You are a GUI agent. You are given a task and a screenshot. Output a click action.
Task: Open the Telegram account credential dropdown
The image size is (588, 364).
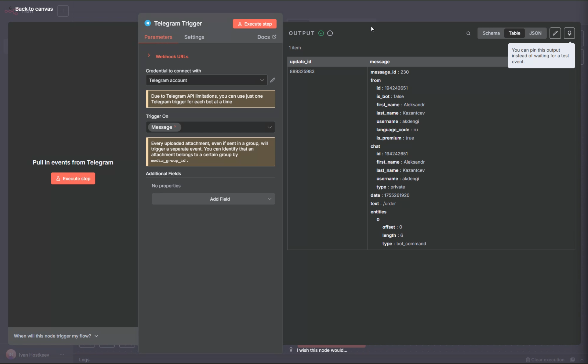tap(206, 80)
